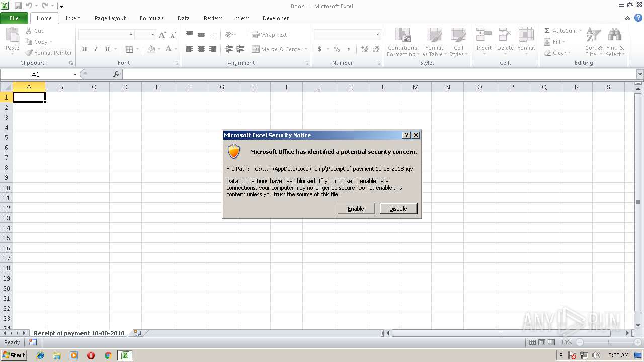The image size is (644, 362).
Task: Click the Font Color letter A
Action: coord(168,49)
